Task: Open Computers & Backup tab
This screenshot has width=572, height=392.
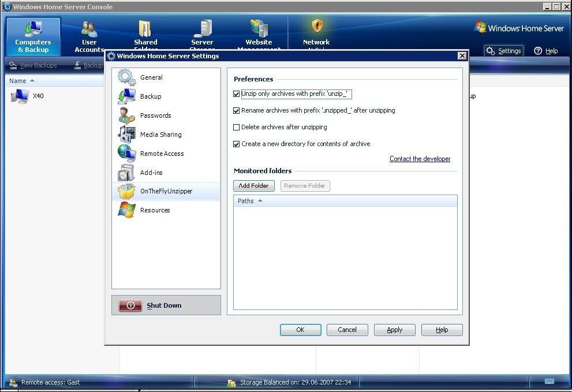Action: [33, 36]
